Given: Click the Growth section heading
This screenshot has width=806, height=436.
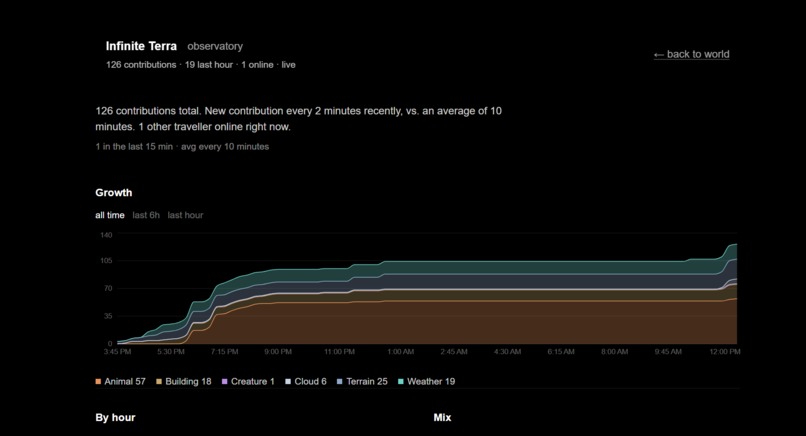Looking at the screenshot, I should coord(114,193).
